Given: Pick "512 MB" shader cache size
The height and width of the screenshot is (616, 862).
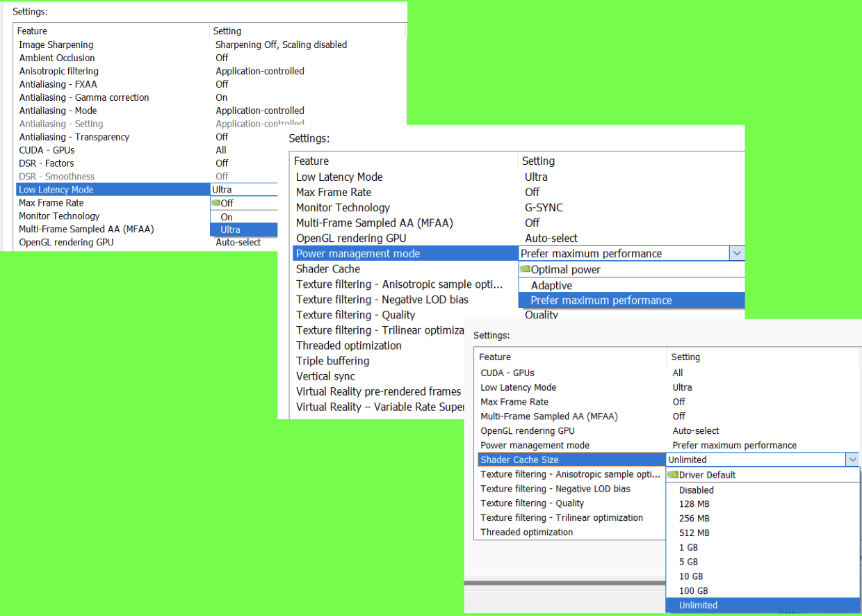Looking at the screenshot, I should (693, 533).
